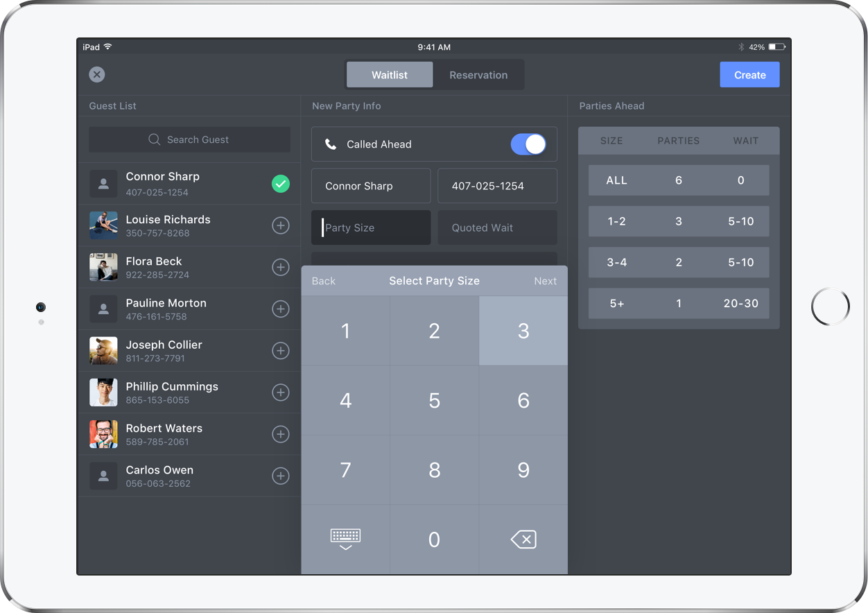
Task: Switch to the Waitlist tab
Action: click(390, 75)
